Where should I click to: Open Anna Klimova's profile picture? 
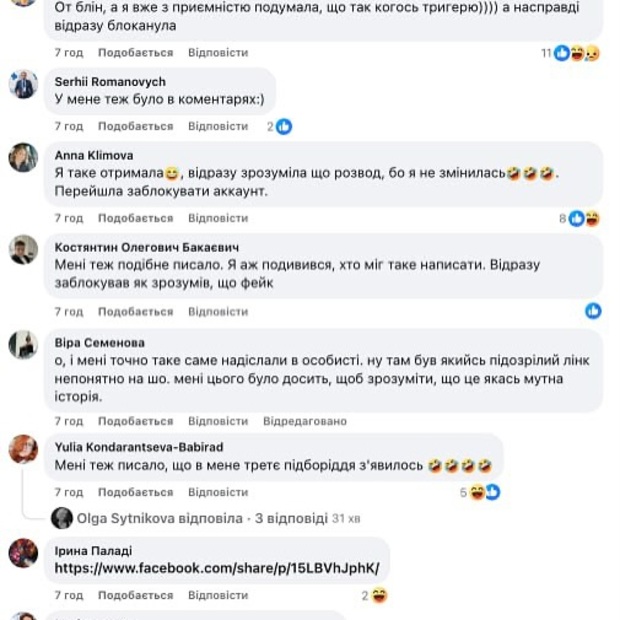click(x=23, y=157)
